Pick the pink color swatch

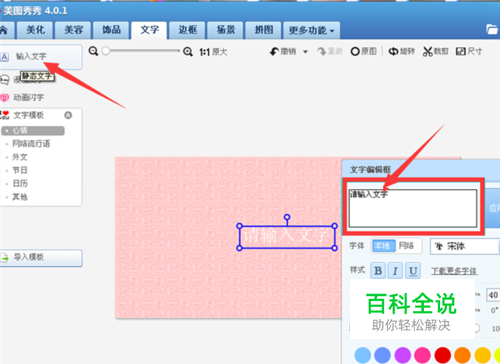(423, 355)
